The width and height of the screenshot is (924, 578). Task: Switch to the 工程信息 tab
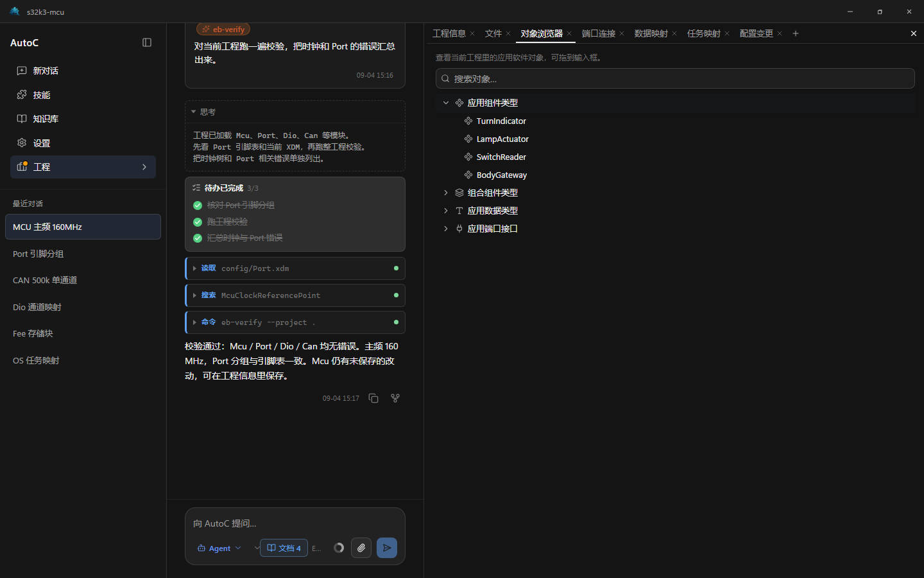[449, 33]
